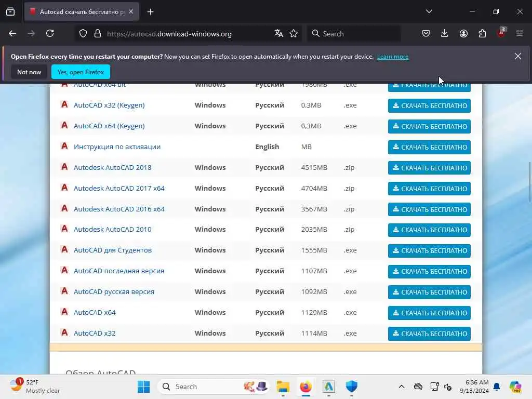The height and width of the screenshot is (399, 532).
Task: Open Autodesk AutoCAD 2010 link
Action: [112, 229]
